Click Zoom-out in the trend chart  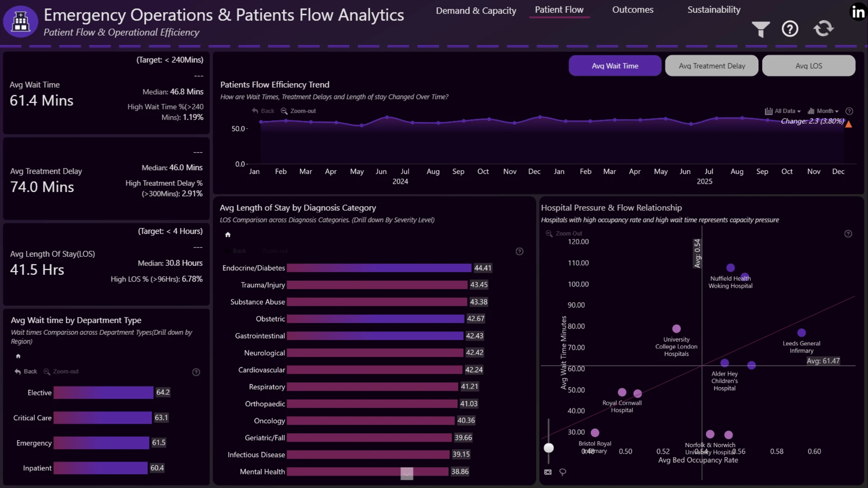point(298,111)
